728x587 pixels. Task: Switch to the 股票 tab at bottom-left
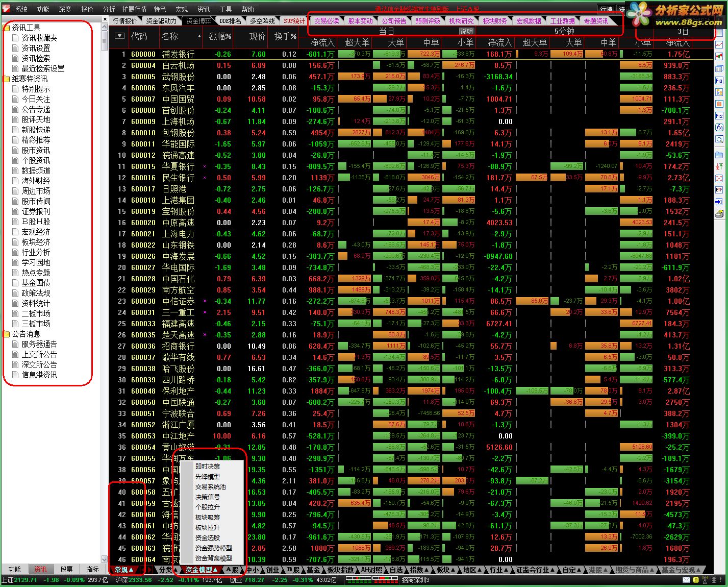[x=66, y=569]
